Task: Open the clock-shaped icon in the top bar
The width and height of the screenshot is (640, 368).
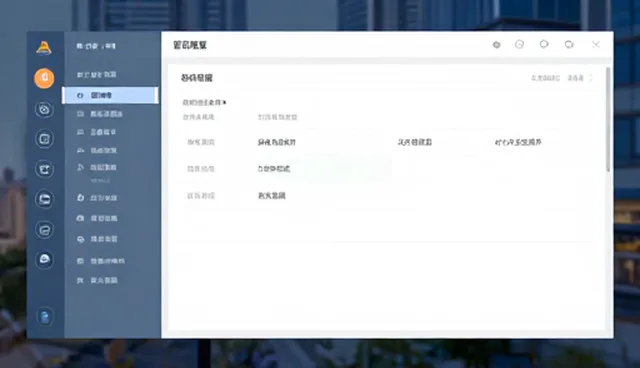Action: [x=519, y=44]
